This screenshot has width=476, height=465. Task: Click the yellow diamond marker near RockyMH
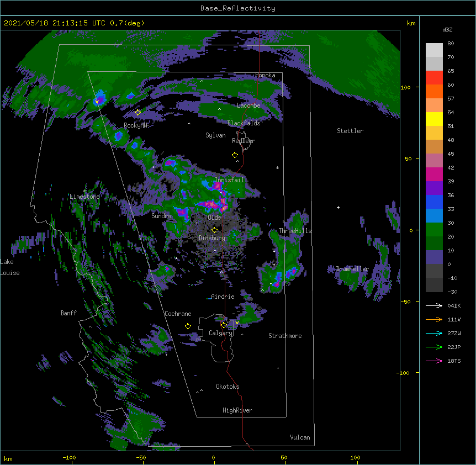pyautogui.click(x=137, y=112)
